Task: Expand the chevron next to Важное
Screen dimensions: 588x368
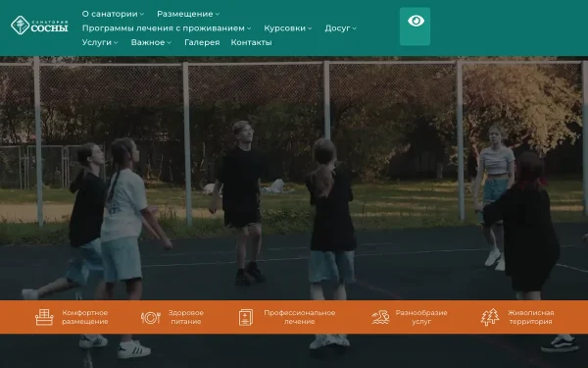Action: pyautogui.click(x=170, y=43)
